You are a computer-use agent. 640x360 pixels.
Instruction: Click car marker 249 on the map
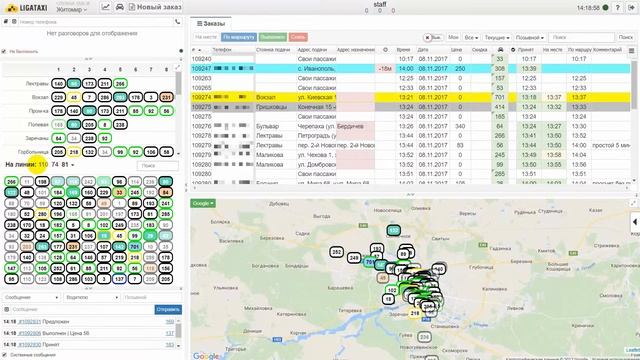354,258
